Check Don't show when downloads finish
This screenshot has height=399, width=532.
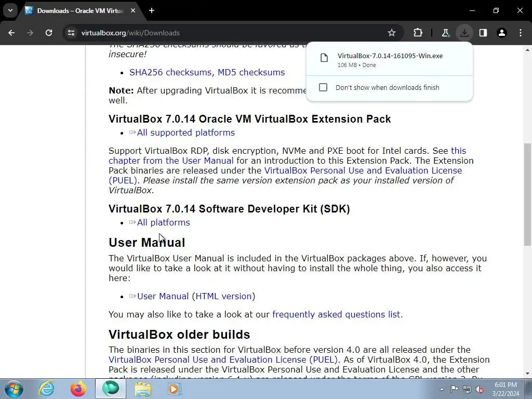(x=323, y=87)
